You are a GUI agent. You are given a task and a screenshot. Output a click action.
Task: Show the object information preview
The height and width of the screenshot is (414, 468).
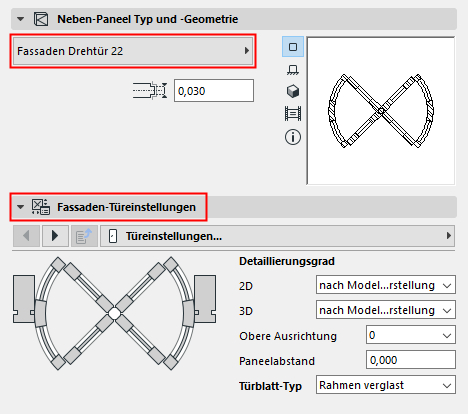click(x=293, y=137)
